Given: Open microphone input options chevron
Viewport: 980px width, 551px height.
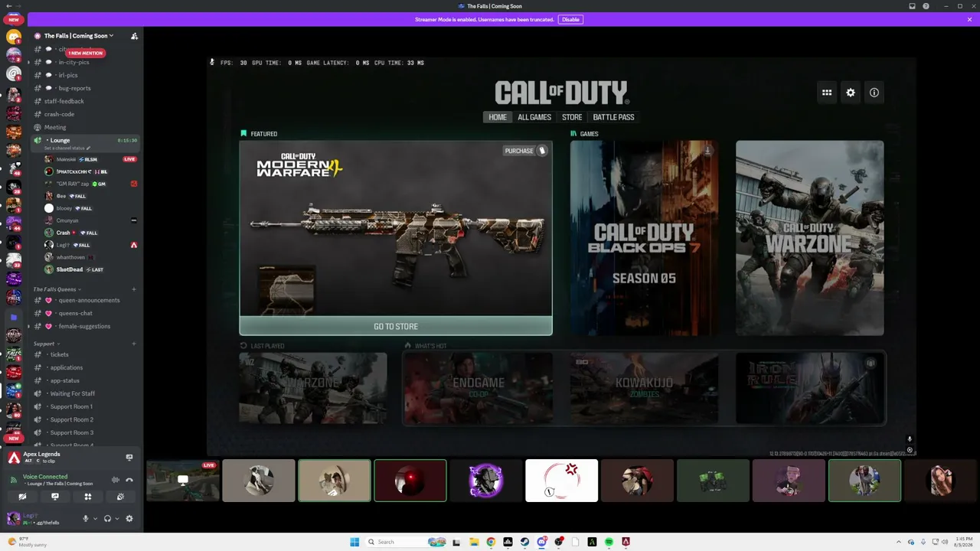Looking at the screenshot, I should click(x=95, y=519).
